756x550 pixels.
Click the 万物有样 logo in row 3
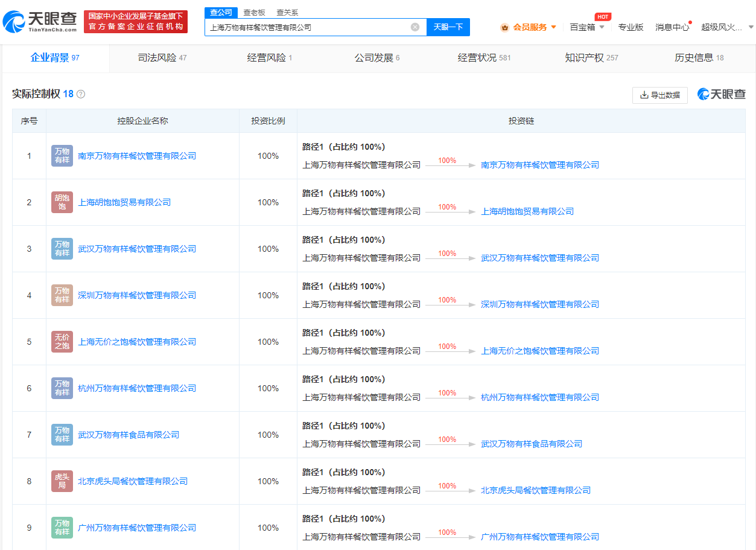[62, 248]
